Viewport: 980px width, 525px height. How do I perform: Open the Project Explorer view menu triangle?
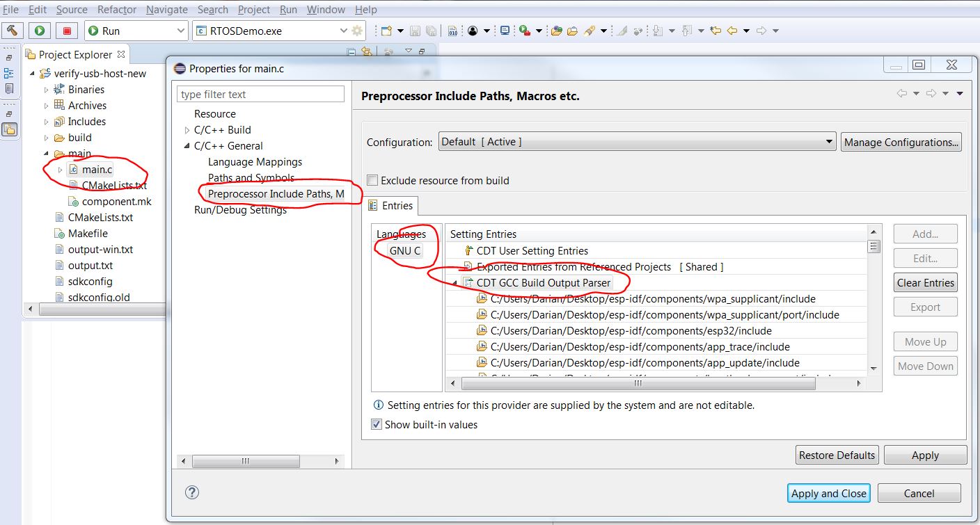408,51
